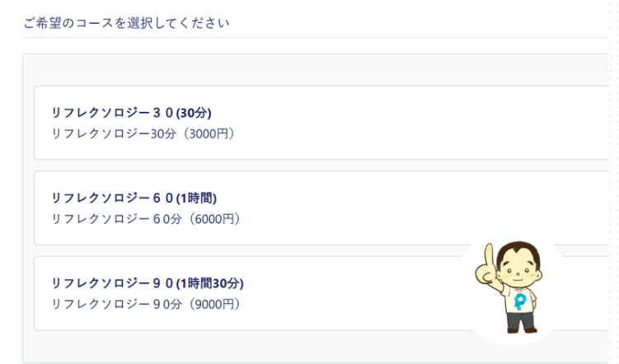The image size is (619, 364).
Task: Click the リフレクソロジー６0分（6000円） description text
Action: tap(146, 219)
